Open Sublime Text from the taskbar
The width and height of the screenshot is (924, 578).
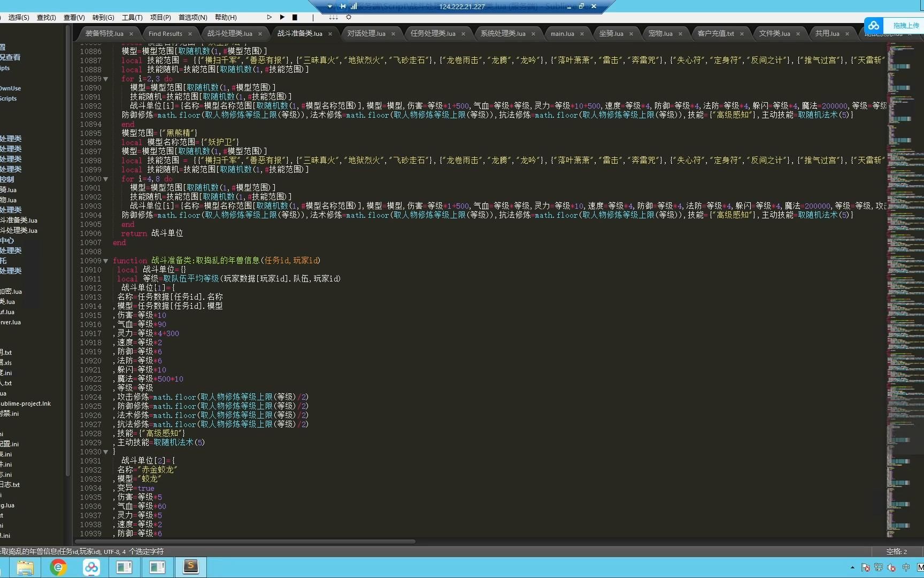pyautogui.click(x=190, y=567)
